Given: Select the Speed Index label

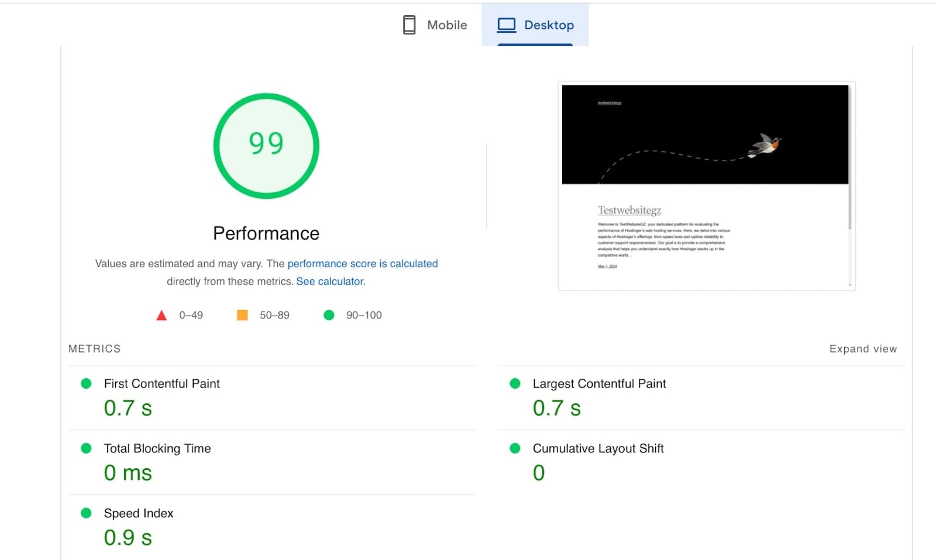Looking at the screenshot, I should coord(139,513).
